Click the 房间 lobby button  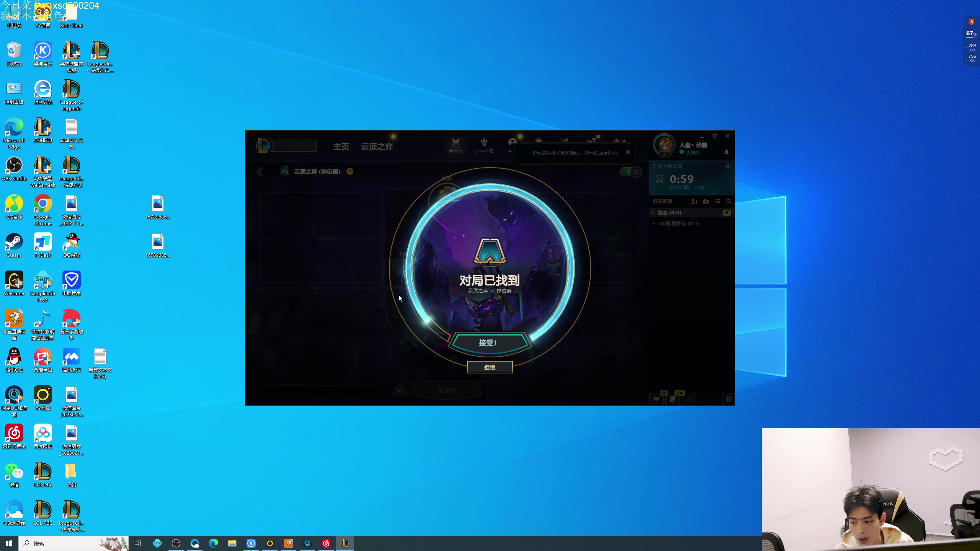tap(294, 146)
